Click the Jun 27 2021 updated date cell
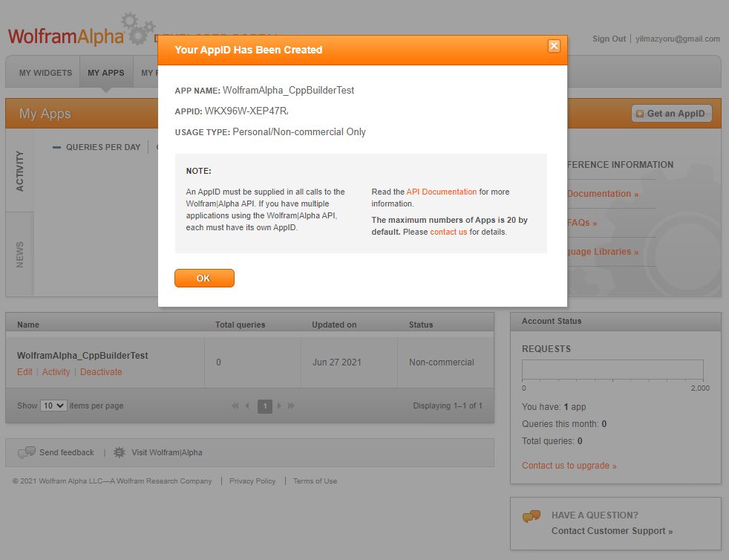The width and height of the screenshot is (729, 560). point(336,362)
